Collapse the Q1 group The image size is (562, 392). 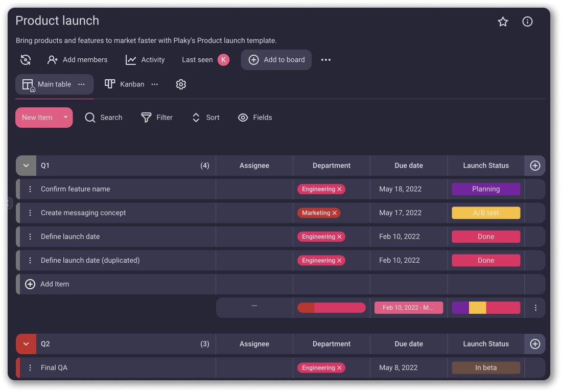pos(26,166)
